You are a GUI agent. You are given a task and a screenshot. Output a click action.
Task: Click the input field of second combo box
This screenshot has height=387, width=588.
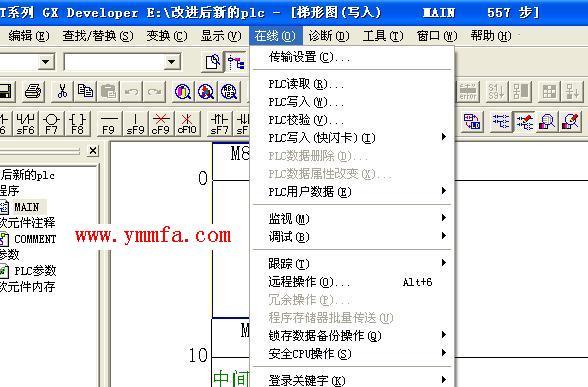[115, 62]
